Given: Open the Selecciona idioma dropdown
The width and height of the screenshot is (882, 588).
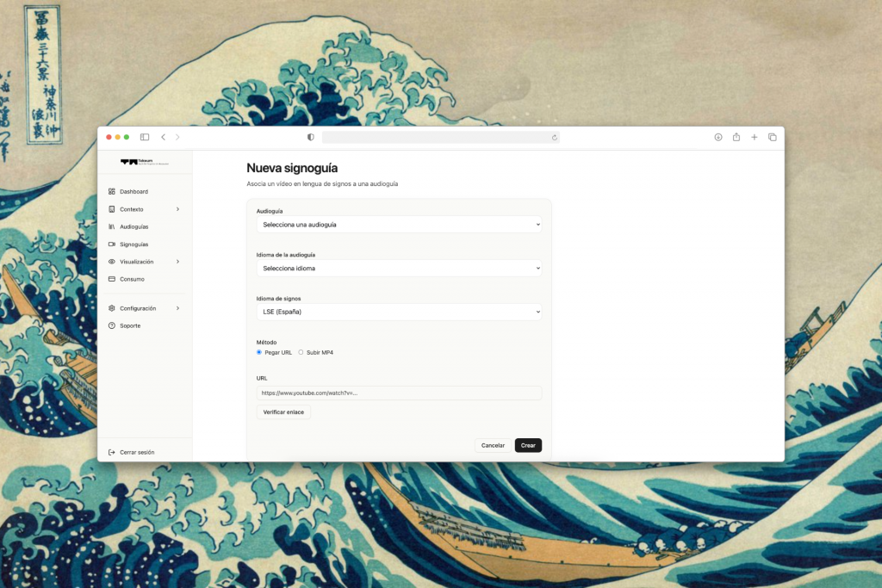Looking at the screenshot, I should (399, 269).
